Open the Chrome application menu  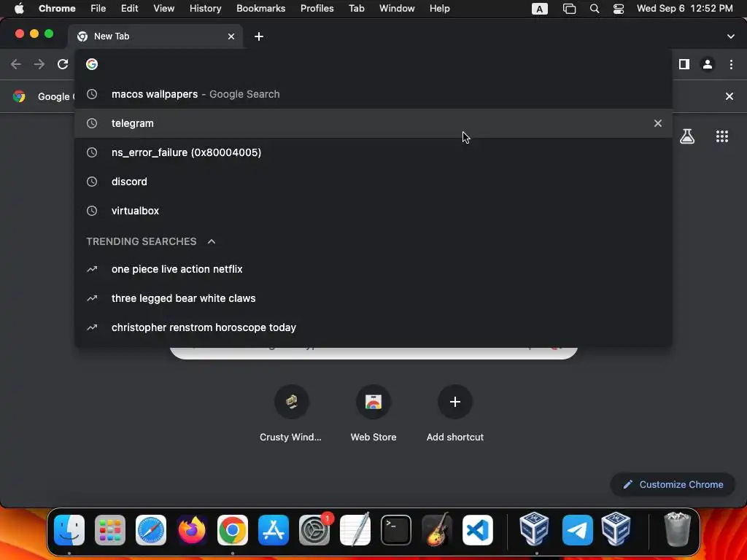[57, 9]
